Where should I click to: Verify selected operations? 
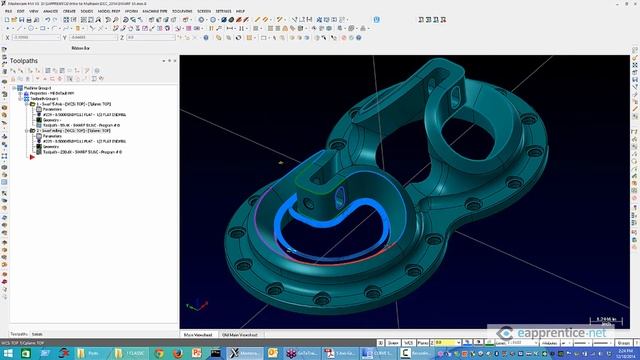coord(55,70)
